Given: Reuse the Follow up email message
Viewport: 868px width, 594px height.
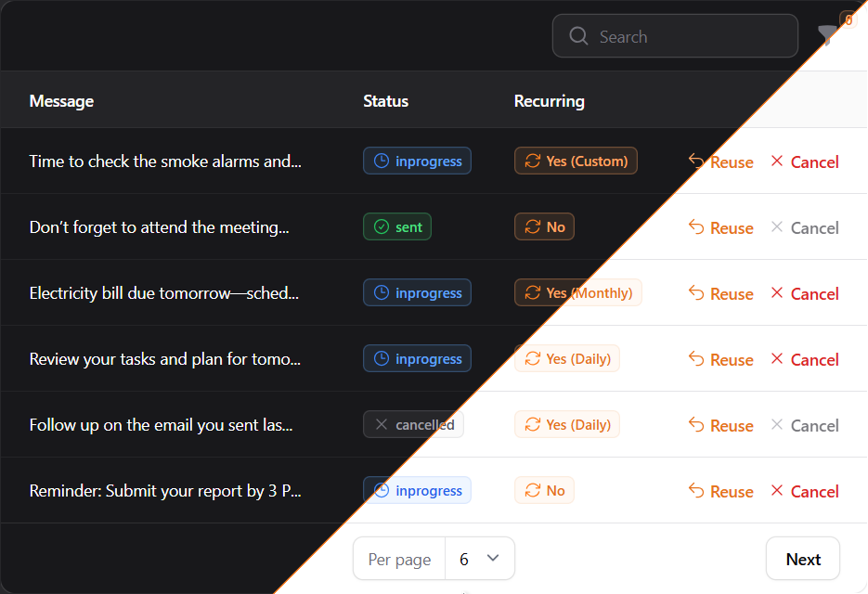Looking at the screenshot, I should coord(720,425).
